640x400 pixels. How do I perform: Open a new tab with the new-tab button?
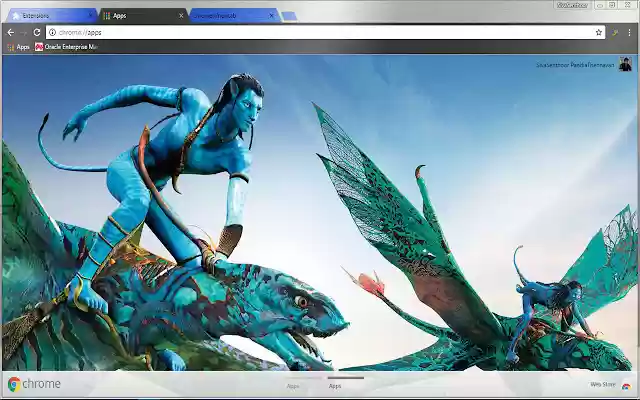coord(289,16)
